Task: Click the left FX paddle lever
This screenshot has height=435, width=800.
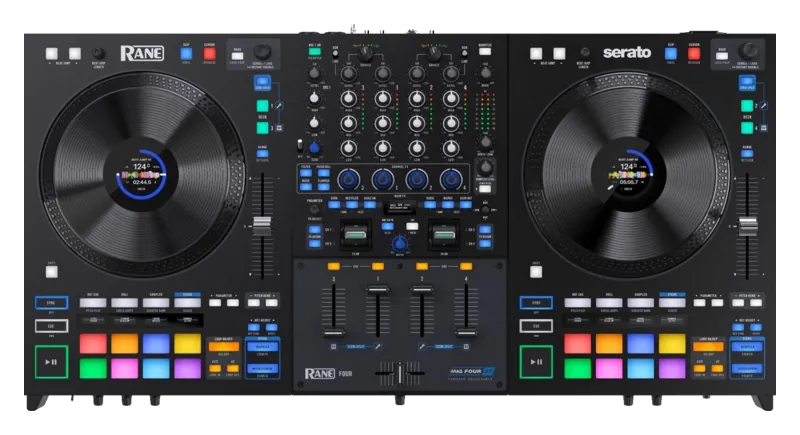Action: point(355,234)
